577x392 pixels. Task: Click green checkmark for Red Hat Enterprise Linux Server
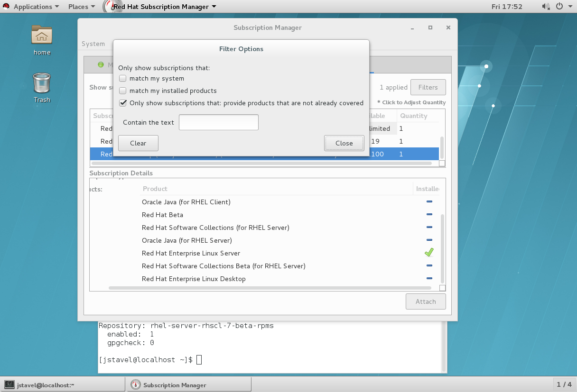click(x=429, y=253)
